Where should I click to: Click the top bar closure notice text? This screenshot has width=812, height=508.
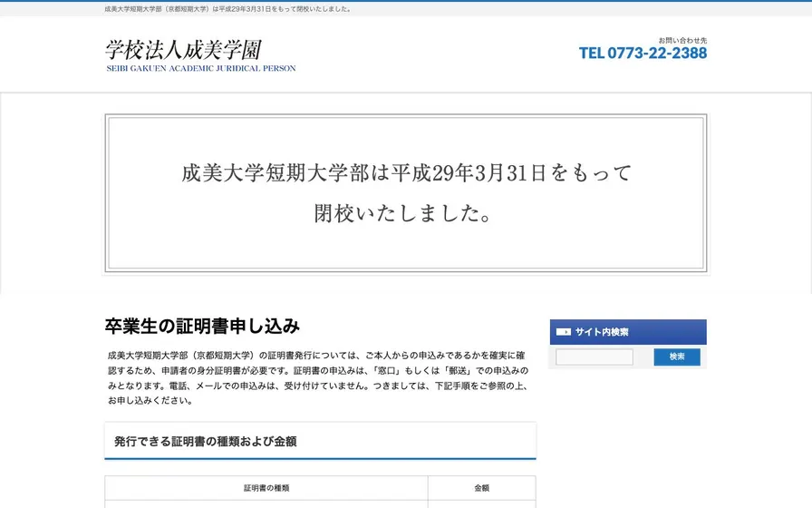tap(228, 9)
